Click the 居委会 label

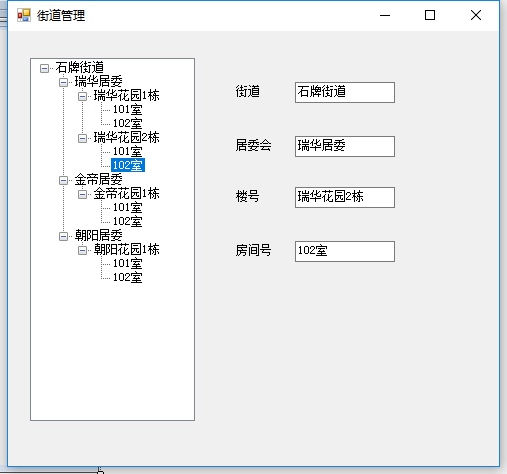253,145
